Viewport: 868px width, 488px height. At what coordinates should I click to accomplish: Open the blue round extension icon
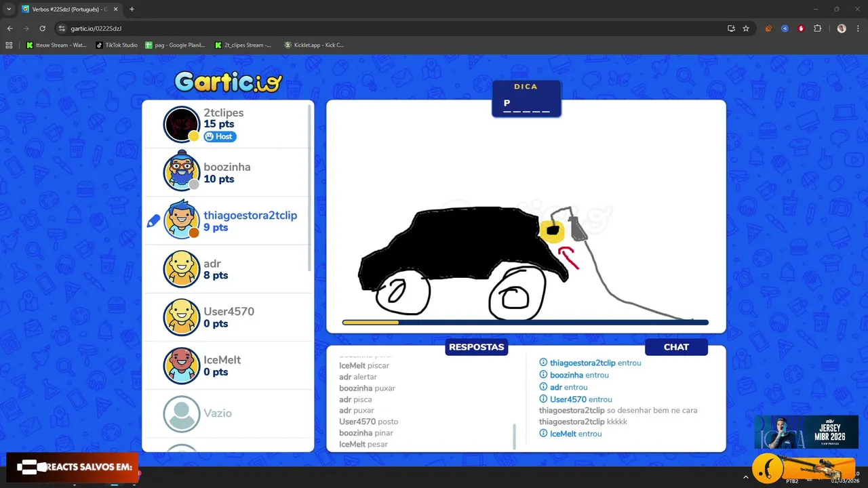click(785, 28)
